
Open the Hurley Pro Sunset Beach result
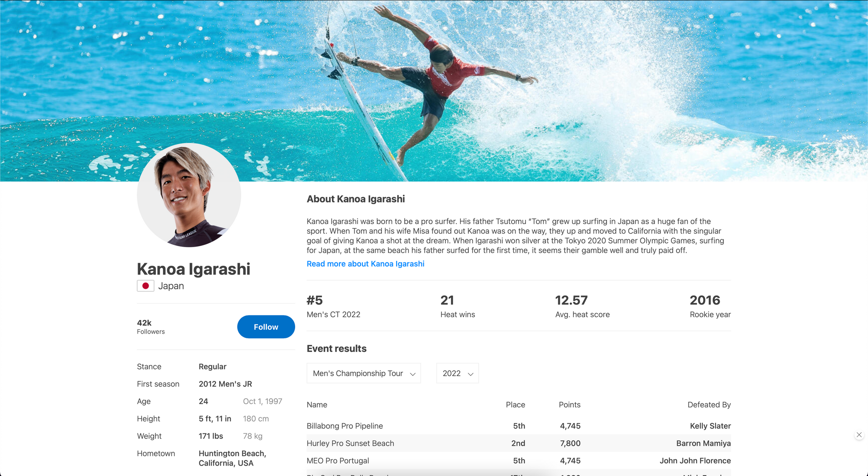pos(350,443)
